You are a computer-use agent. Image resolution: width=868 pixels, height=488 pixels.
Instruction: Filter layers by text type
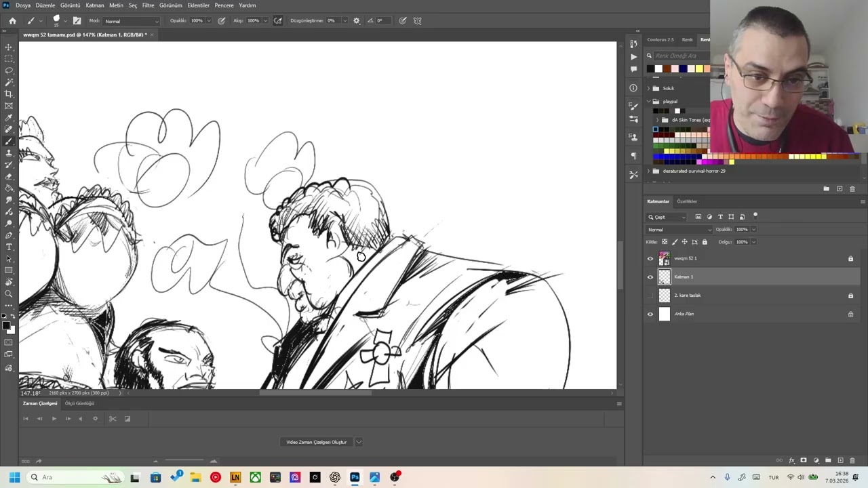(720, 217)
